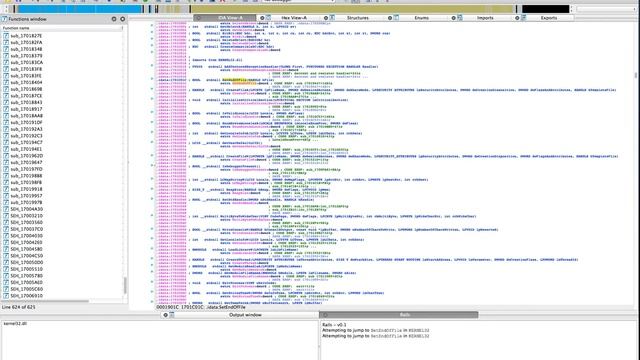
Task: Close the Exports tab via its circle icon
Action: click(x=517, y=18)
